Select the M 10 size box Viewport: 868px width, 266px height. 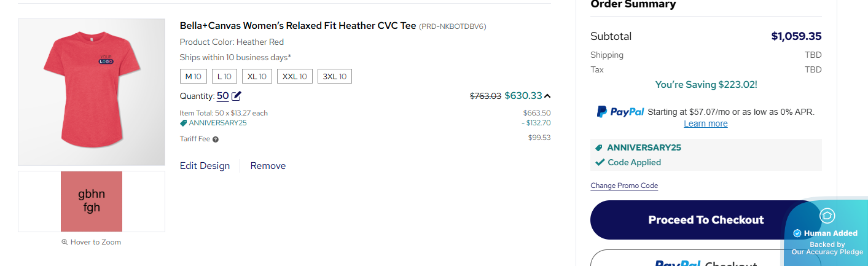tap(194, 77)
